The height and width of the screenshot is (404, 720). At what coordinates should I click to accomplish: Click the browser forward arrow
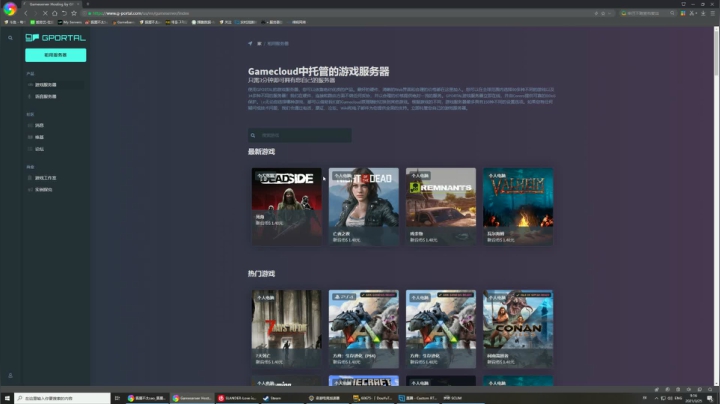35,13
